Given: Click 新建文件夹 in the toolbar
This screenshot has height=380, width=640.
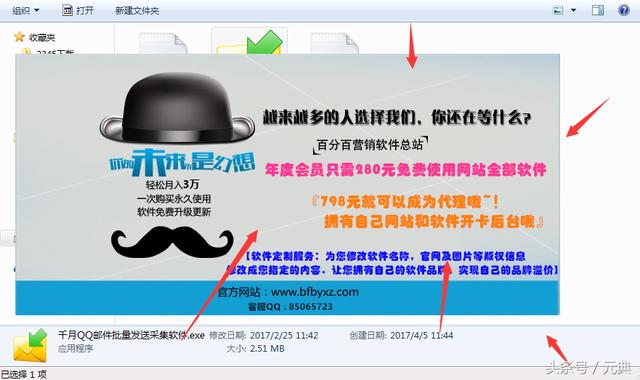Looking at the screenshot, I should coord(137,11).
